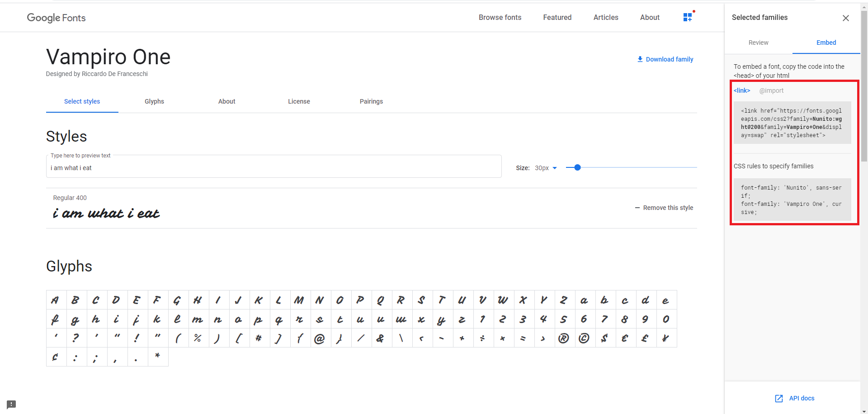Screen dimensions: 868x414
Task: Open the Pairings tab
Action: [371, 101]
